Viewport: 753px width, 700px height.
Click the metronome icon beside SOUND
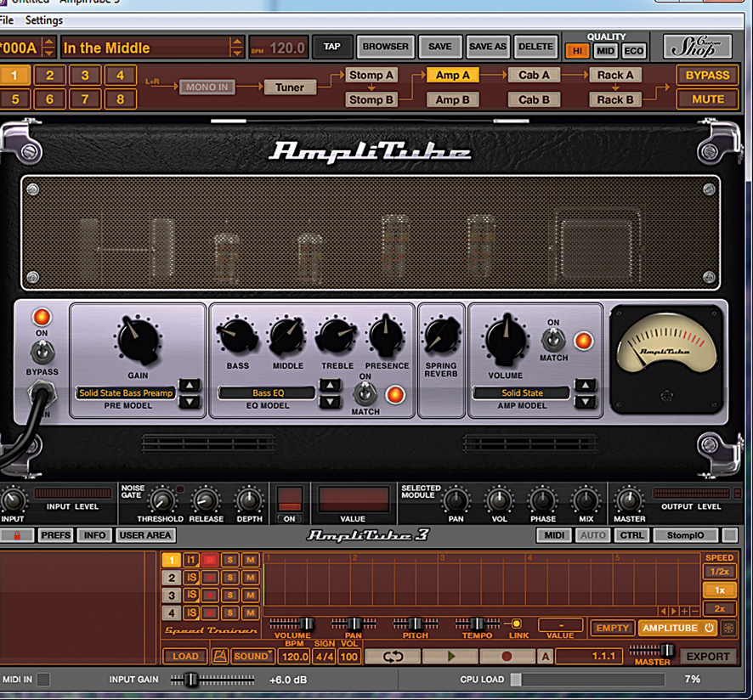tap(220, 657)
